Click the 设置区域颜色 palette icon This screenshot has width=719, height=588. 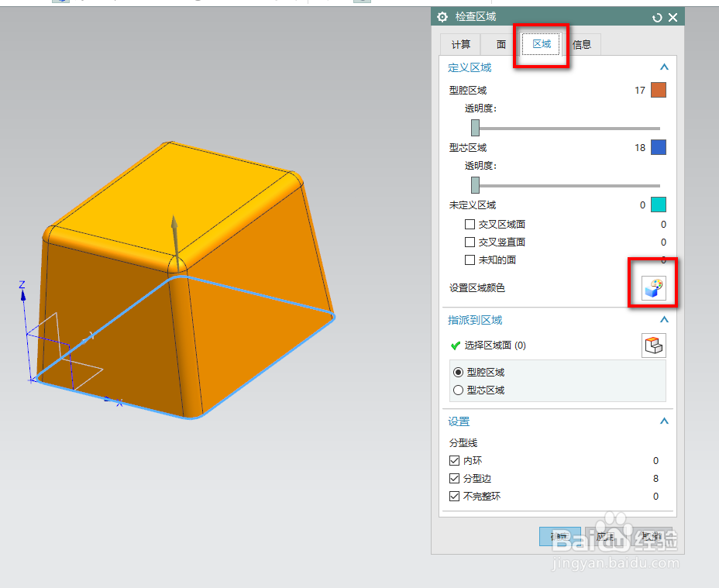click(x=653, y=288)
